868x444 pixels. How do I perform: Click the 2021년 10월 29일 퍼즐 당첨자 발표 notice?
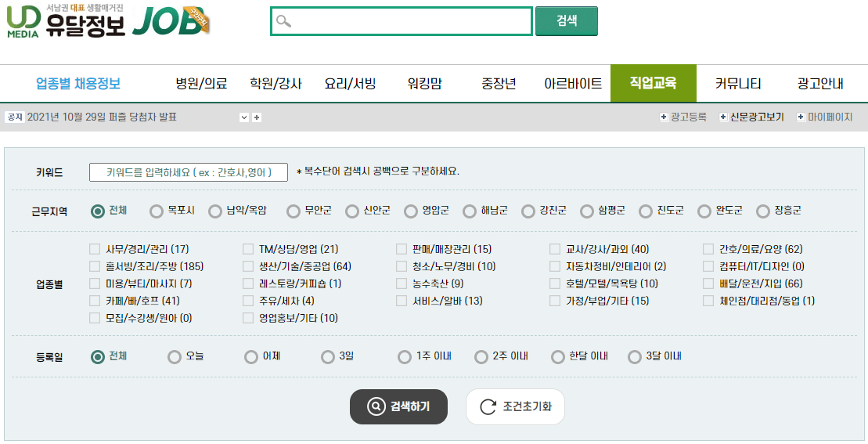102,117
